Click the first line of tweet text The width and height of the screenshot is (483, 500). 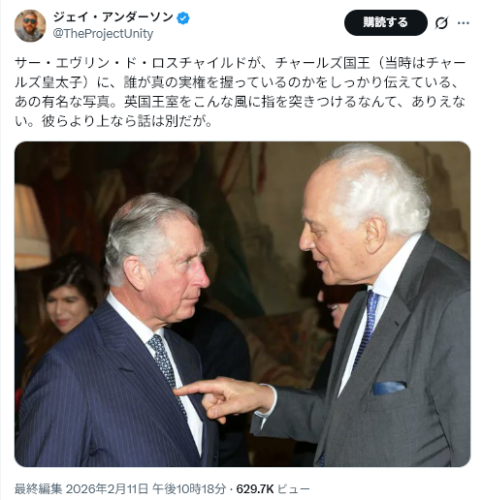(240, 63)
